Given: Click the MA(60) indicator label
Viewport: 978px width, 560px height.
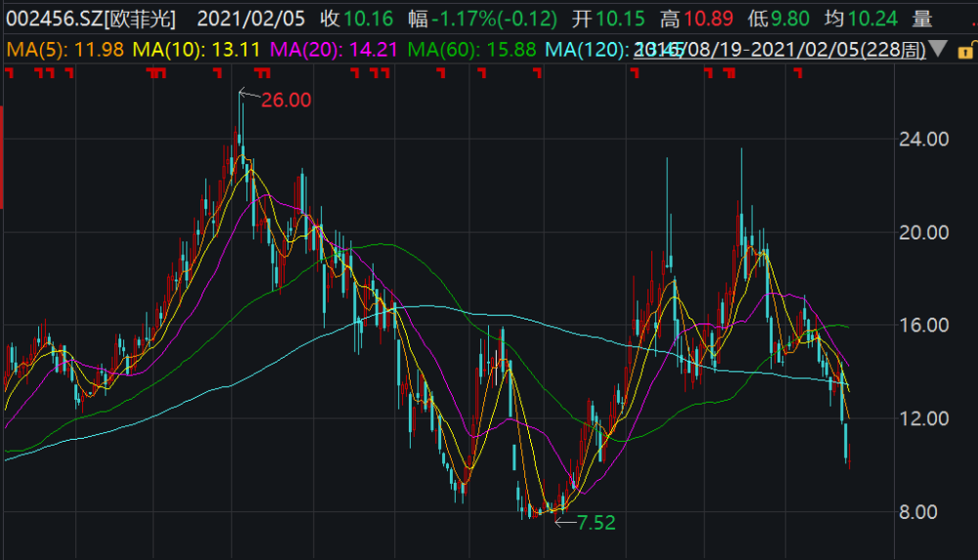Looking at the screenshot, I should coord(471,49).
